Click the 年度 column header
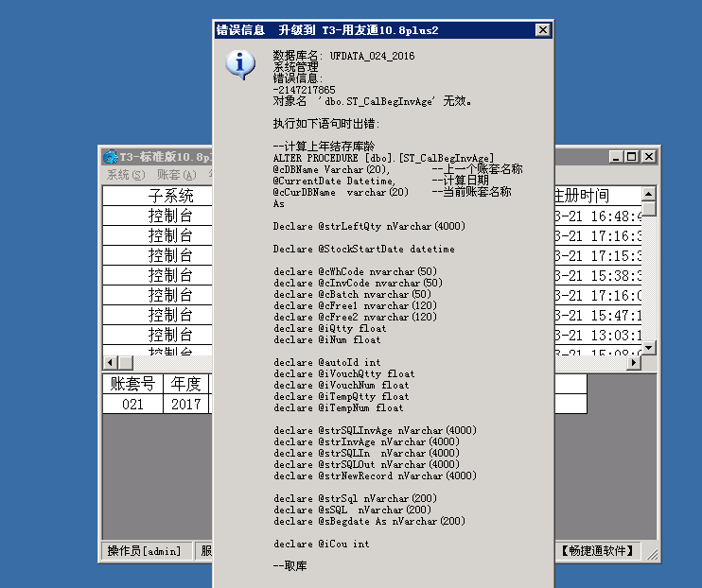Image resolution: width=702 pixels, height=588 pixels. [185, 384]
